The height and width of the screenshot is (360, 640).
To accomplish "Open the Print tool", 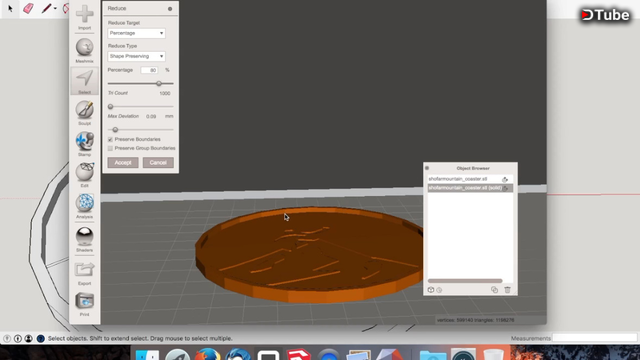I will 84,304.
